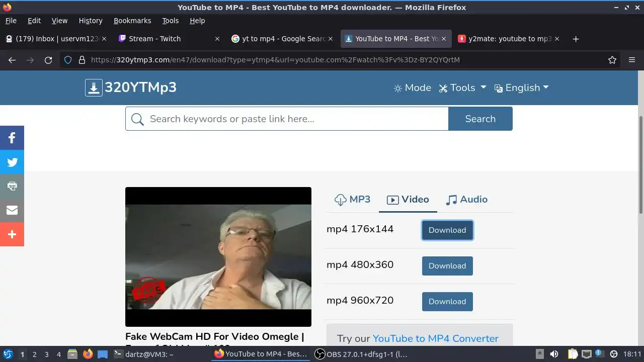Viewport: 644px width, 362px height.
Task: Click the show desktop icon in taskbar
Action: click(103, 354)
